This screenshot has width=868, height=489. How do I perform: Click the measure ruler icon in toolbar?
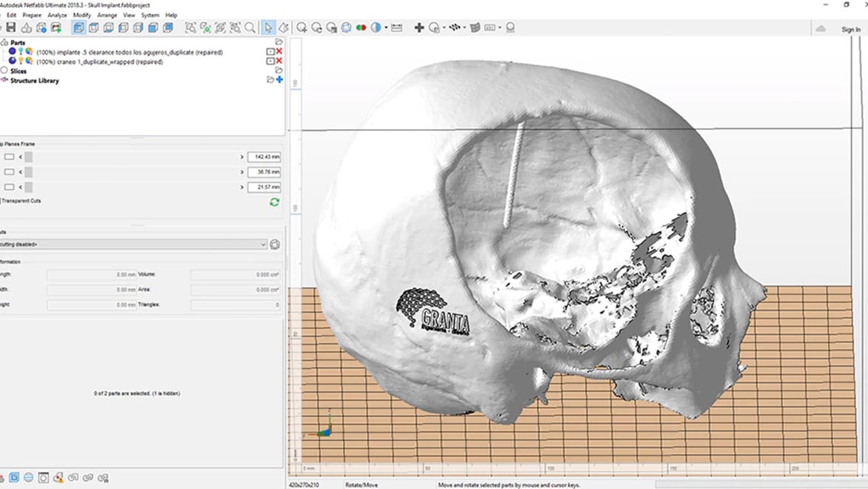click(396, 28)
